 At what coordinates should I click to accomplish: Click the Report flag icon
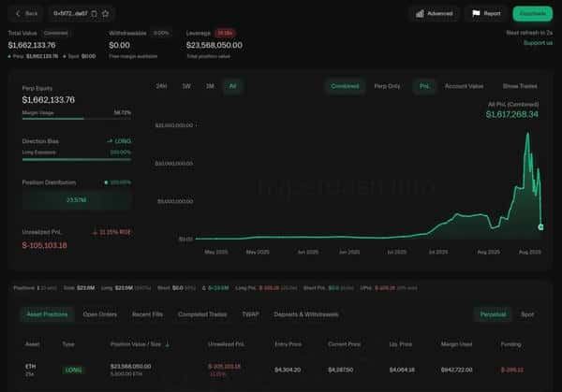pyautogui.click(x=476, y=14)
